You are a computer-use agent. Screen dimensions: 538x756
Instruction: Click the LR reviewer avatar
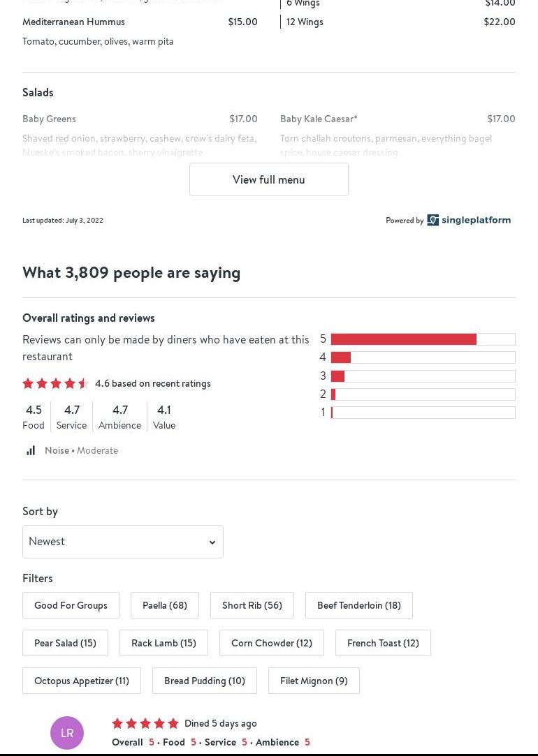point(67,732)
